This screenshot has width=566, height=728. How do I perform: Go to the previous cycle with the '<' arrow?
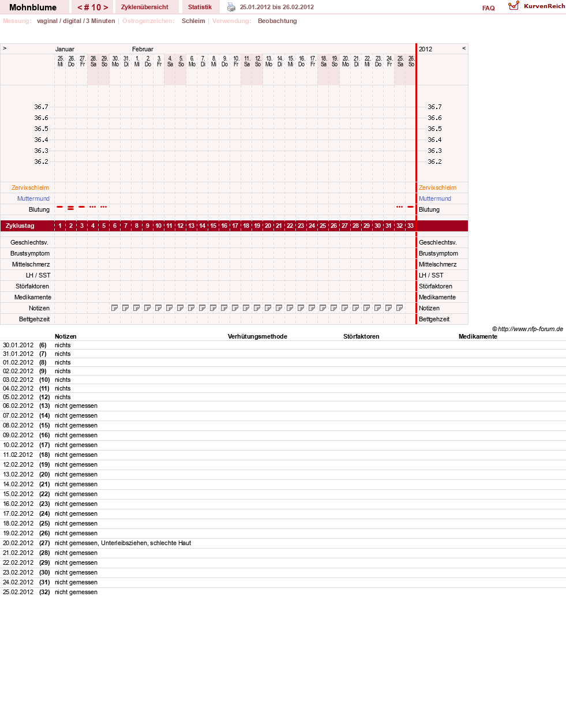tap(80, 7)
